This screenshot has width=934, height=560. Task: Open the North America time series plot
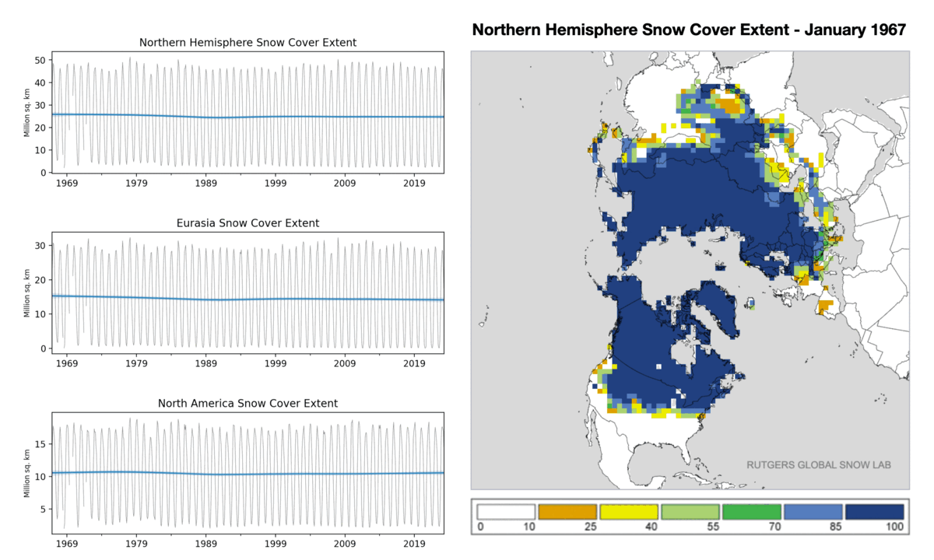click(x=248, y=473)
